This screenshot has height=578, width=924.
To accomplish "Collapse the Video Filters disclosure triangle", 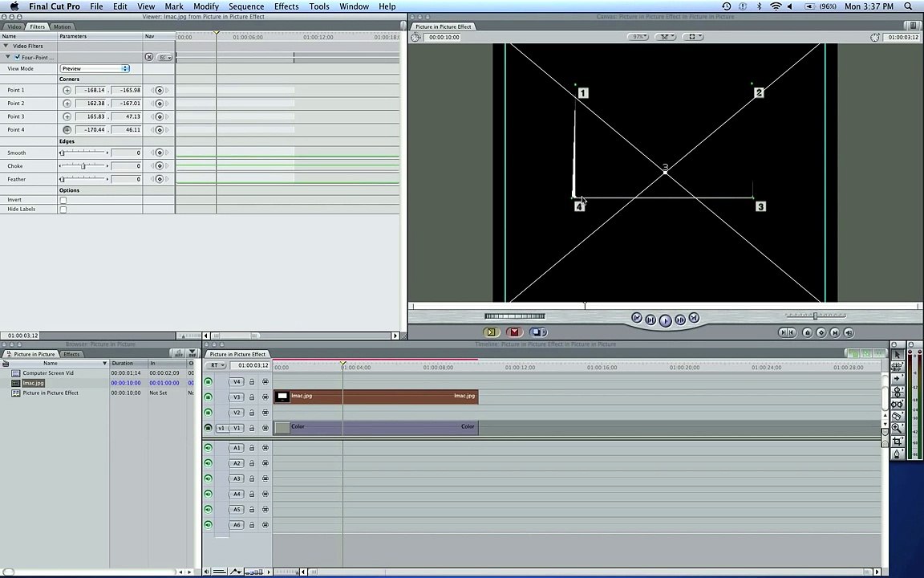I will point(6,46).
